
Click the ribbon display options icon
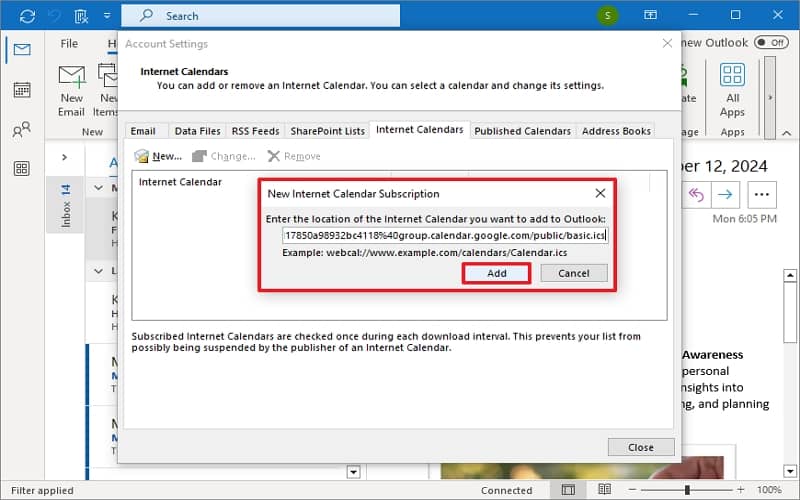651,15
